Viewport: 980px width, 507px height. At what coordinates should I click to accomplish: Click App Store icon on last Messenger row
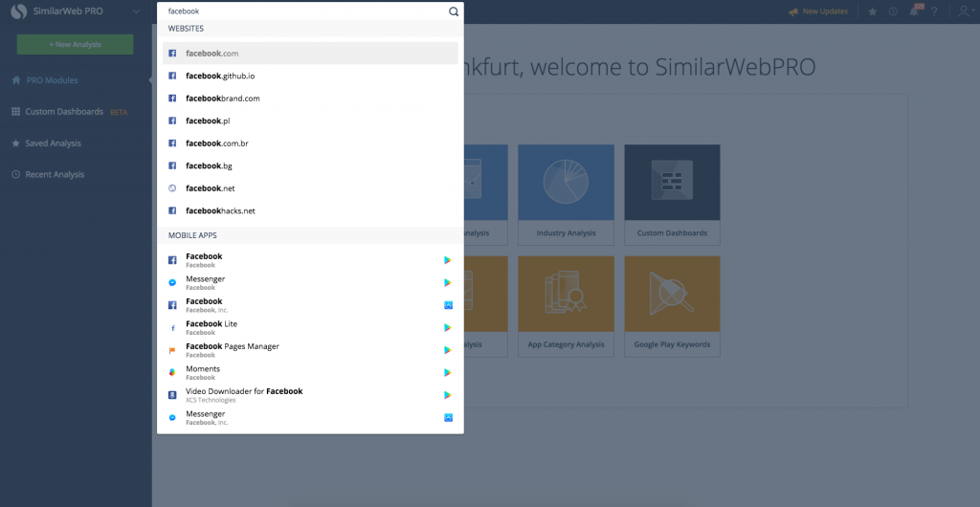pyautogui.click(x=448, y=417)
